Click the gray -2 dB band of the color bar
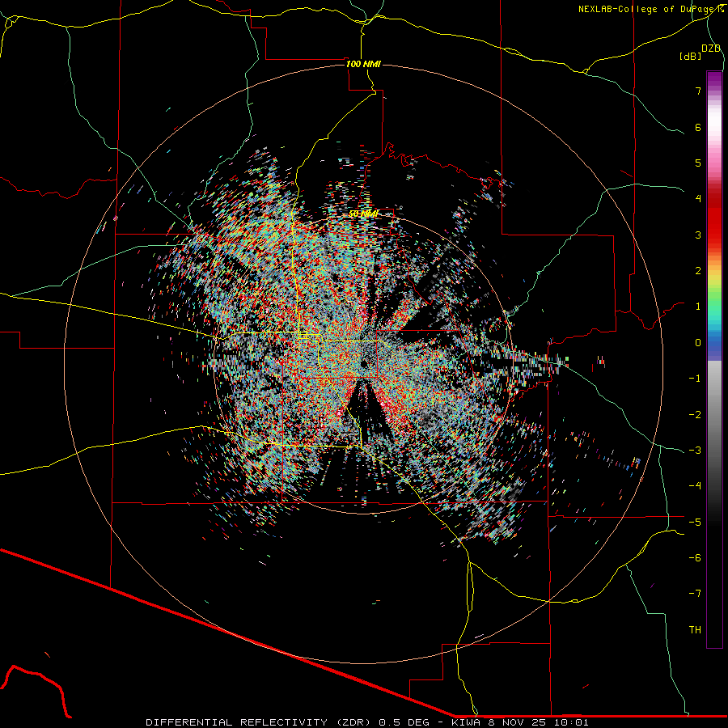This screenshot has width=728, height=728. tap(714, 415)
